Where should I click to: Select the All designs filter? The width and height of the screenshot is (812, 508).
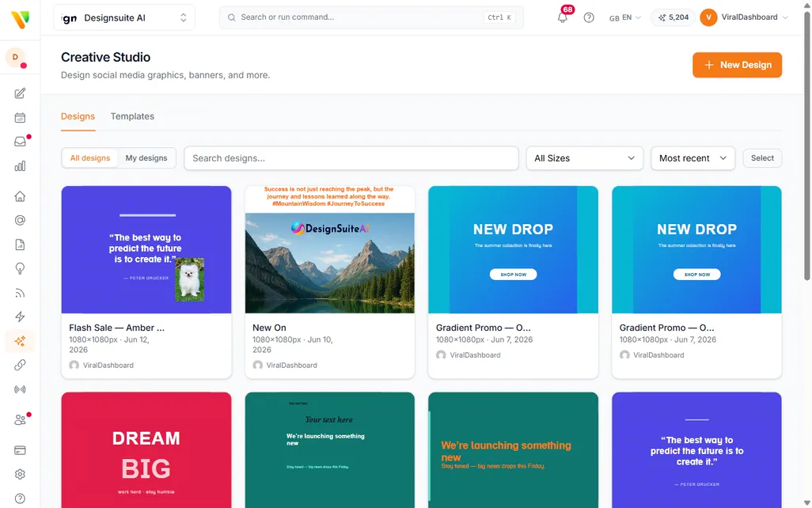(x=90, y=158)
